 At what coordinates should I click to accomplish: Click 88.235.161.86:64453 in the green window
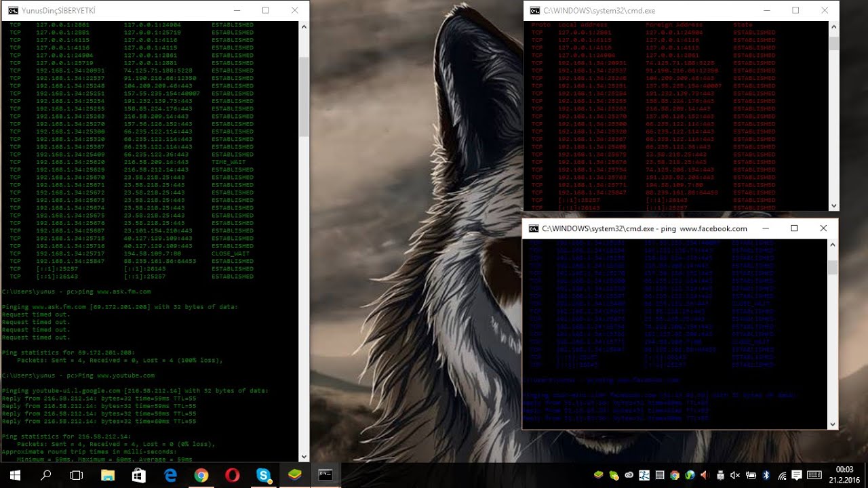click(x=159, y=261)
